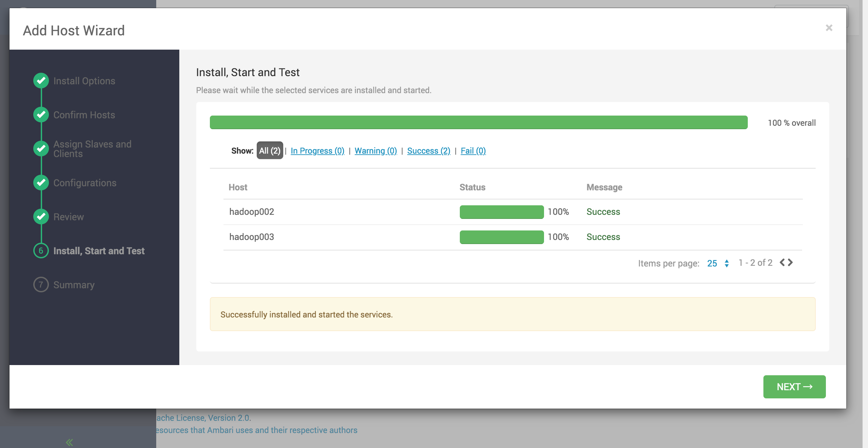Viewport: 868px width, 448px height.
Task: Filter hosts by Warning (0)
Action: [376, 151]
